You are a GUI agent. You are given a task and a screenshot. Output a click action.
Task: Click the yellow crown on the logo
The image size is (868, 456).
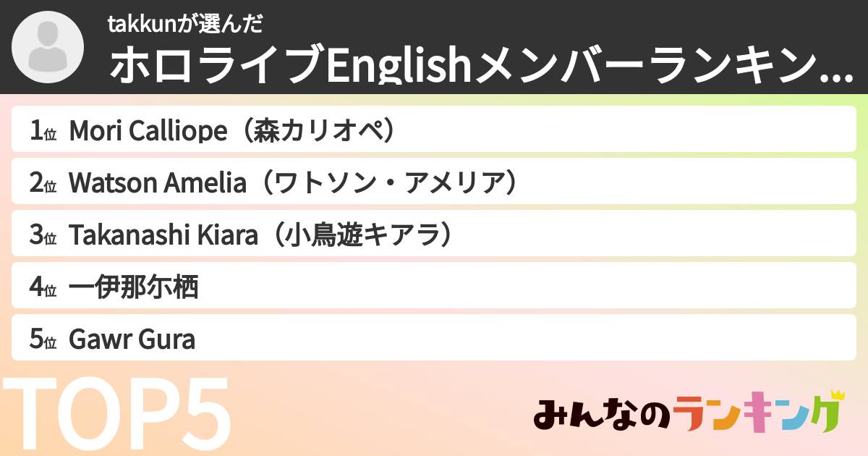tap(838, 396)
